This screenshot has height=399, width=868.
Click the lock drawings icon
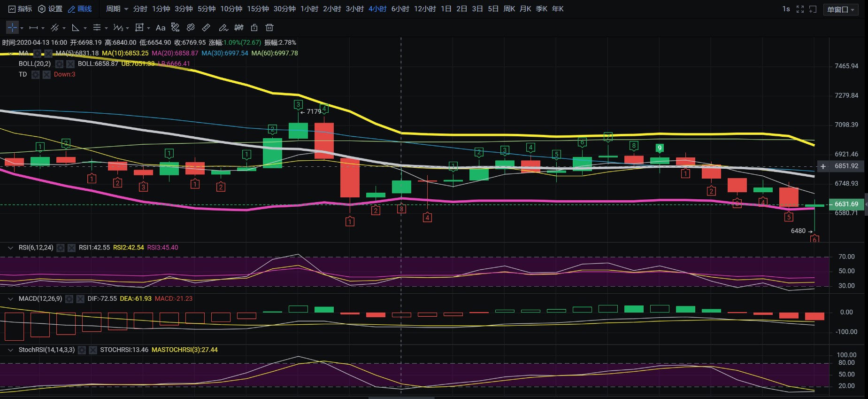[x=254, y=28]
